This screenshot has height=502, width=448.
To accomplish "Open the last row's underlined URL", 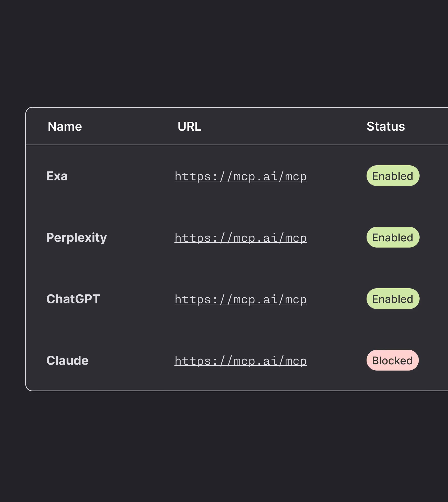I will point(241,361).
